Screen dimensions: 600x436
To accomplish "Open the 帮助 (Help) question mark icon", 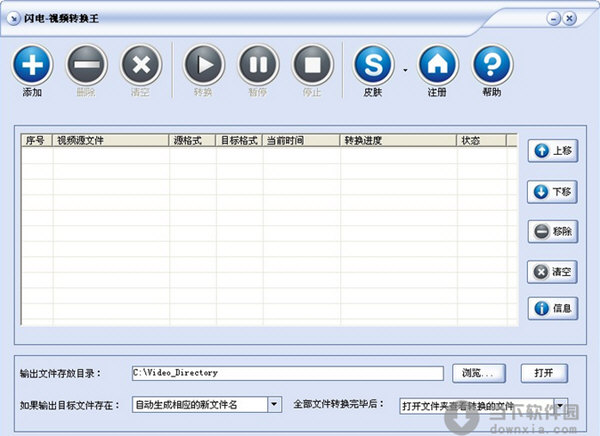I will pyautogui.click(x=492, y=65).
